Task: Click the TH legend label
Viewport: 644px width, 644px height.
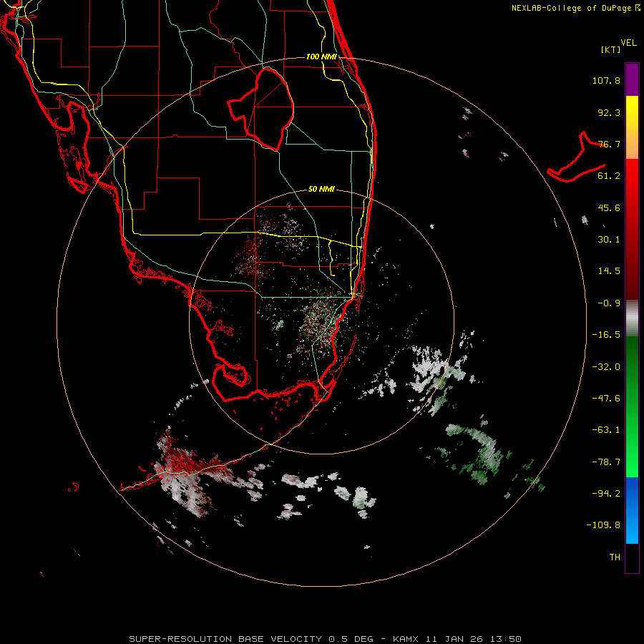Action: (615, 557)
